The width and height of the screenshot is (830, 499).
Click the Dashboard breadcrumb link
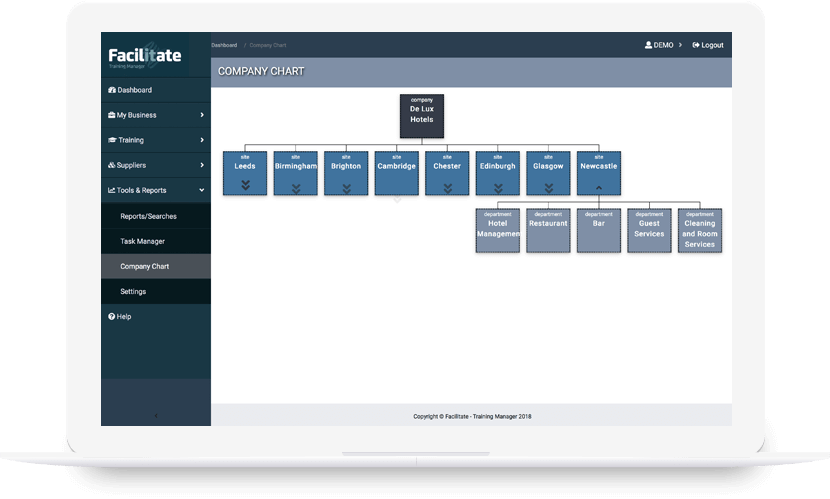pyautogui.click(x=224, y=45)
